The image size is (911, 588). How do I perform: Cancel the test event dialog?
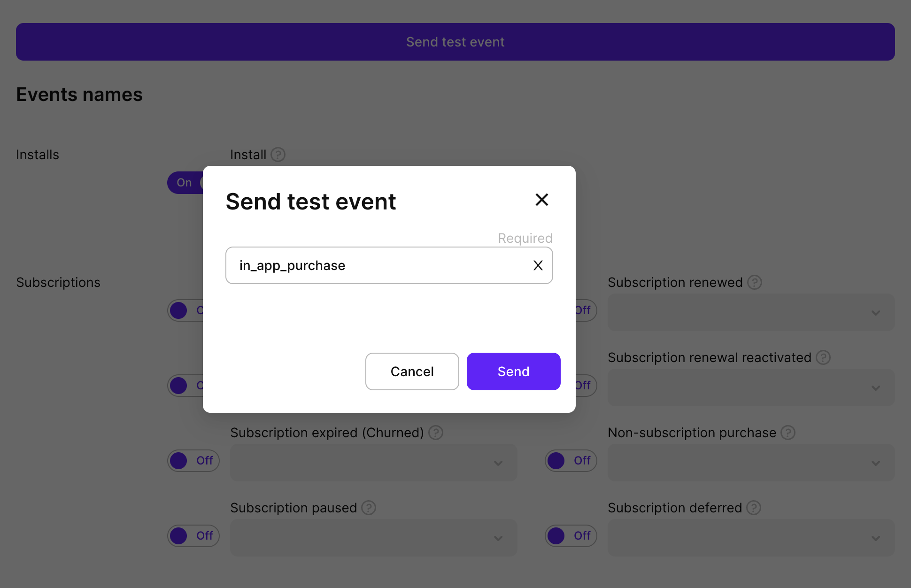point(412,371)
